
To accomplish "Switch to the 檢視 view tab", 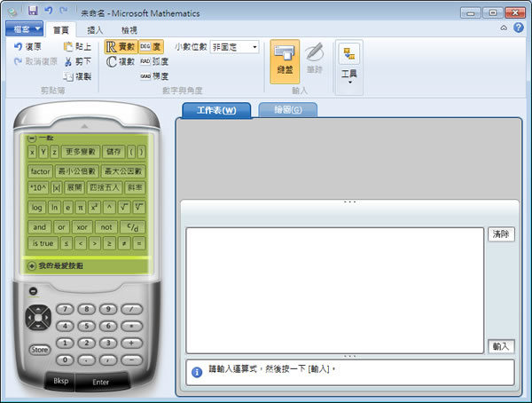I will pos(129,30).
